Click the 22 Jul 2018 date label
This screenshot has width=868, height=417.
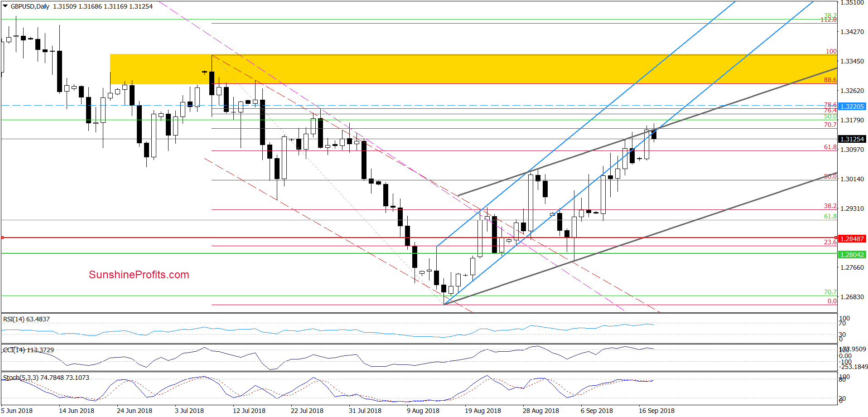coord(307,411)
